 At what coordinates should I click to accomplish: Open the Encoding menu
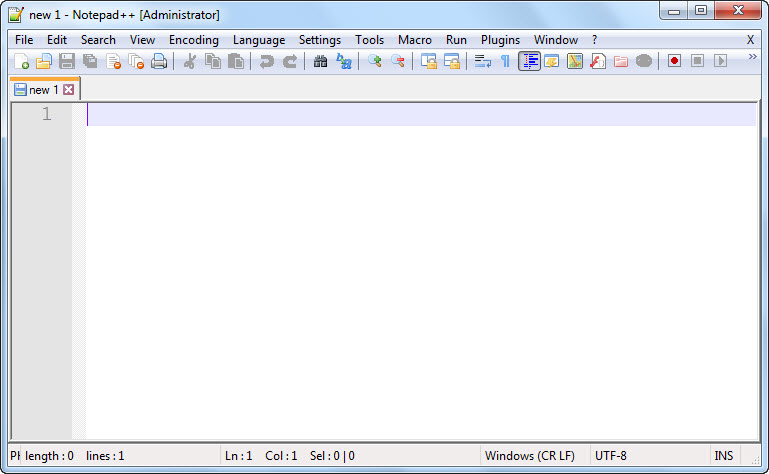click(193, 40)
